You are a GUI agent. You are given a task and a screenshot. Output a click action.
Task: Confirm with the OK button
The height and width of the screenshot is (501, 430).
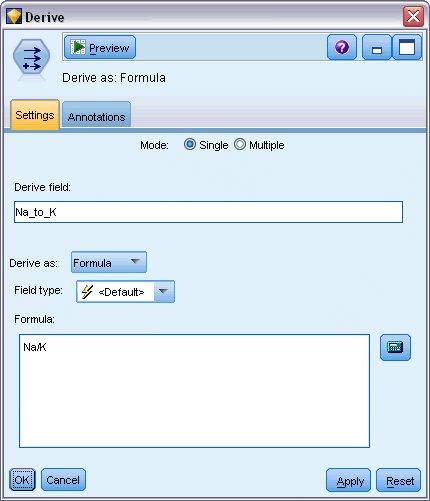[x=22, y=480]
